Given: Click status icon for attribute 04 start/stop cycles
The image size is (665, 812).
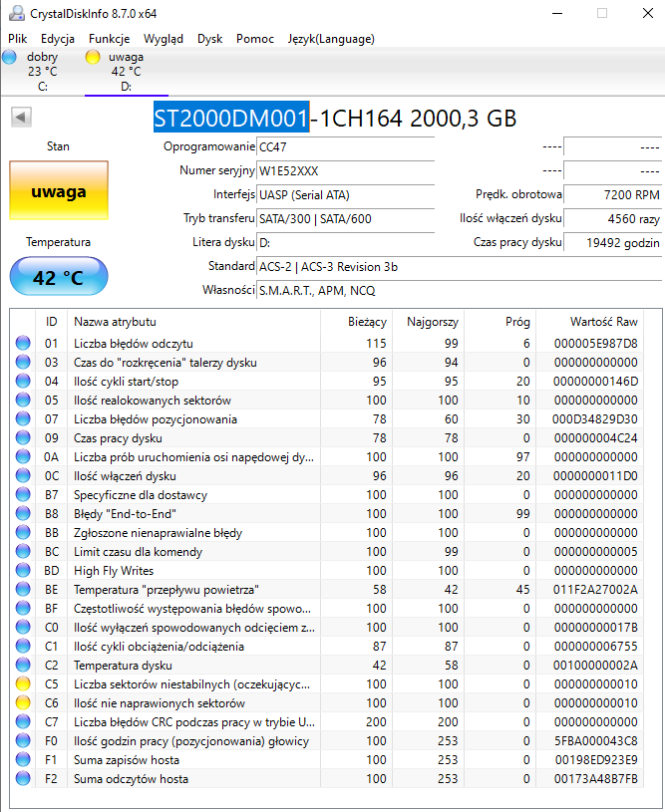Looking at the screenshot, I should tap(23, 381).
